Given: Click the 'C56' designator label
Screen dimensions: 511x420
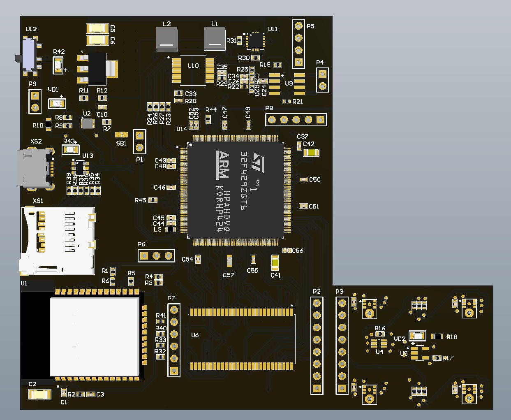Looking at the screenshot, I should click(x=298, y=251).
